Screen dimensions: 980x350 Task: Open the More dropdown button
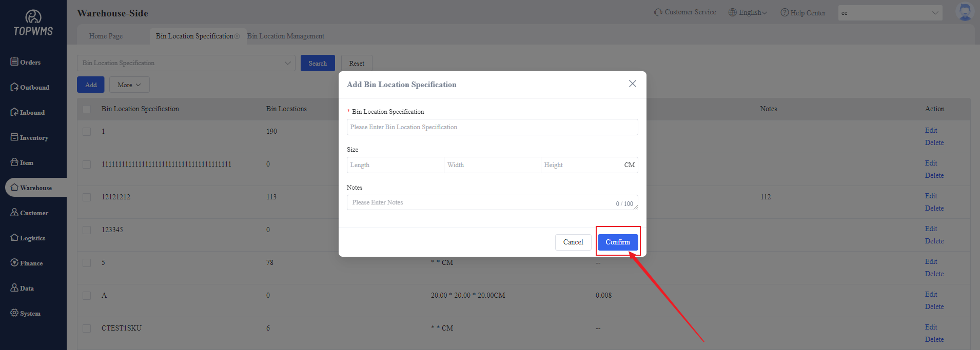pyautogui.click(x=129, y=85)
